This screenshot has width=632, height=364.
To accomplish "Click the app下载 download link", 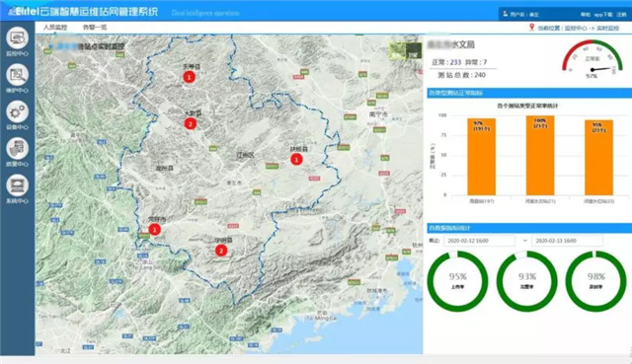I will pos(603,14).
